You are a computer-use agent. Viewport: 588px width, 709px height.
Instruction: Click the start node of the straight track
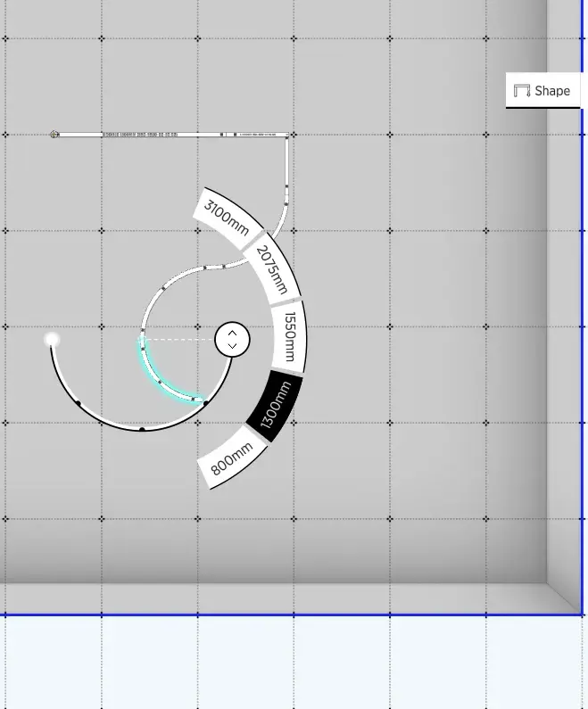[54, 135]
